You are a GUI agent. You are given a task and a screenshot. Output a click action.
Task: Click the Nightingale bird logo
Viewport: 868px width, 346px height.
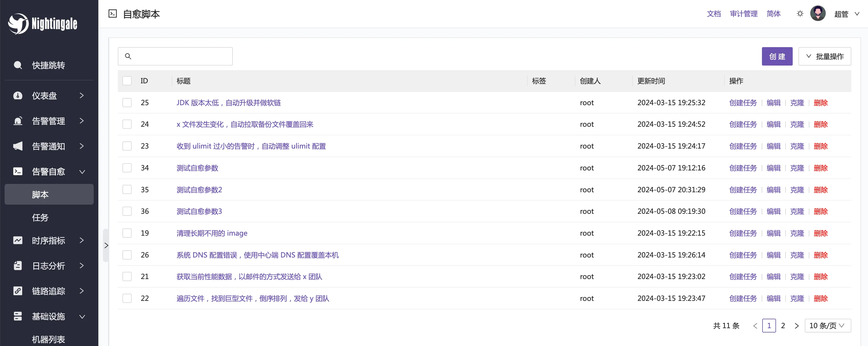point(18,24)
